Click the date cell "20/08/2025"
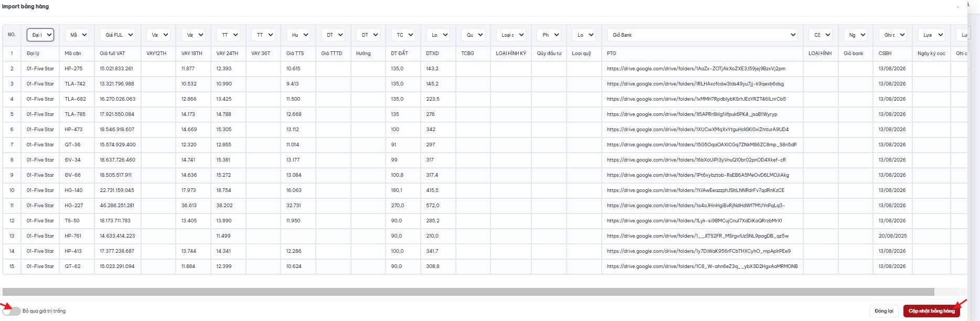Viewport: 980px width, 321px height. click(893, 236)
